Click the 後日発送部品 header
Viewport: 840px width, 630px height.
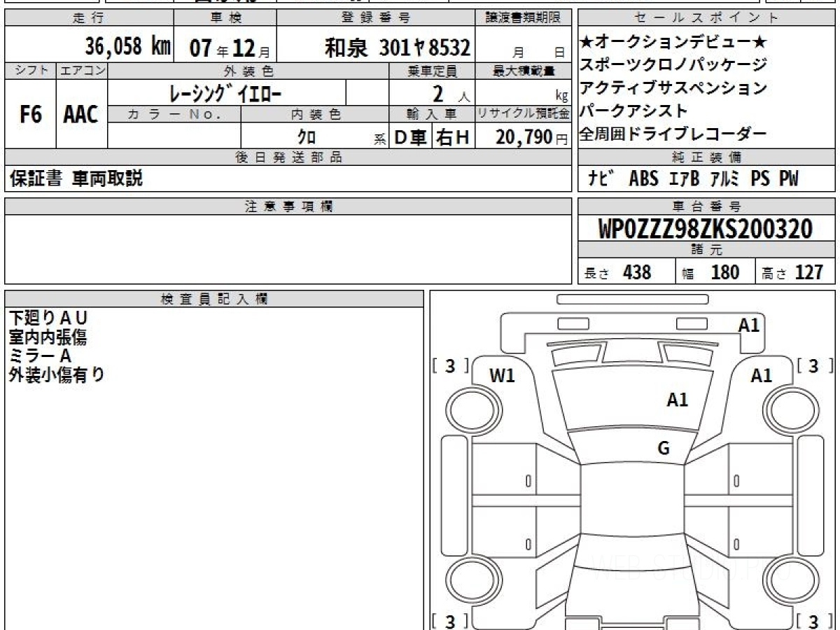(x=288, y=157)
